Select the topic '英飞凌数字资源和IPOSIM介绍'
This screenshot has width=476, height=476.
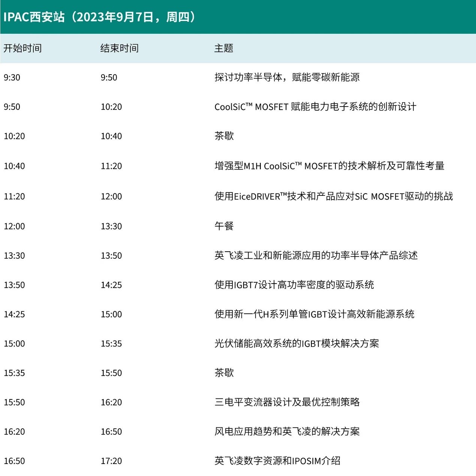[277, 461]
